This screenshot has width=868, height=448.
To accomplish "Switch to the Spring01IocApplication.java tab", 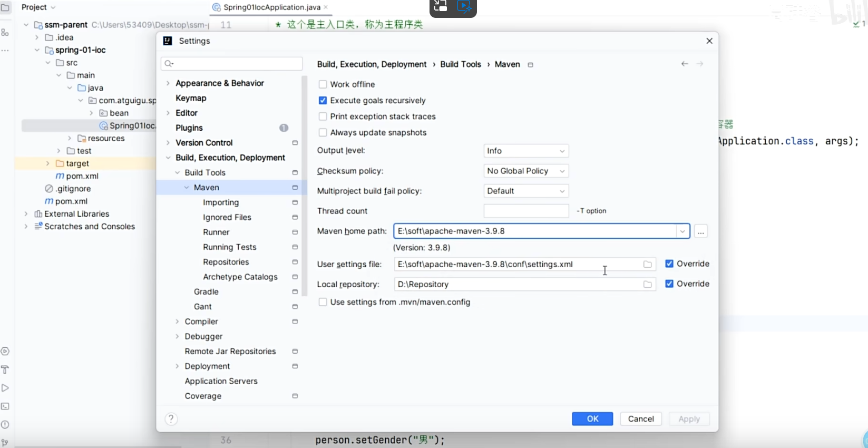I will 271,7.
